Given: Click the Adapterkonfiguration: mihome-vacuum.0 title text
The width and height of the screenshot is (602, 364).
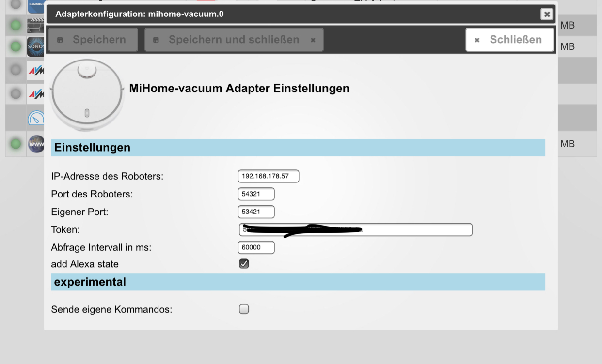Looking at the screenshot, I should (x=140, y=14).
